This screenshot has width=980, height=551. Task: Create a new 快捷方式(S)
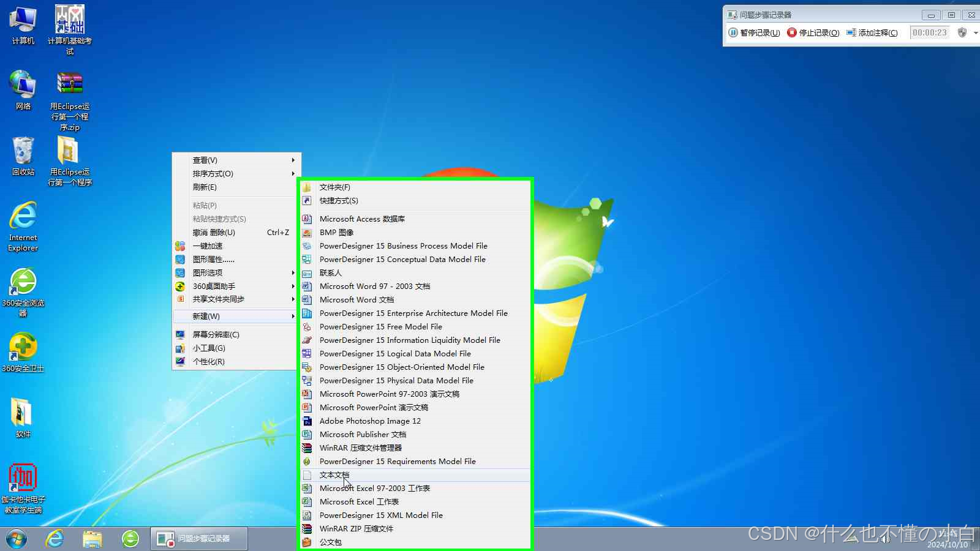pyautogui.click(x=415, y=200)
